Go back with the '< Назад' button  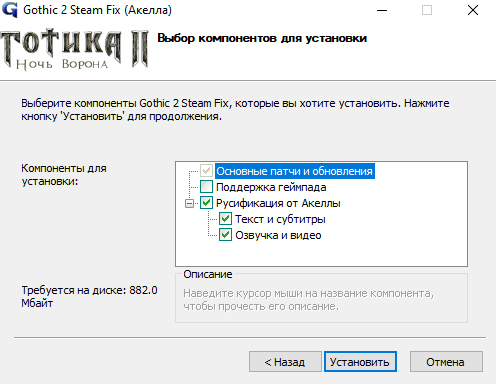285,362
